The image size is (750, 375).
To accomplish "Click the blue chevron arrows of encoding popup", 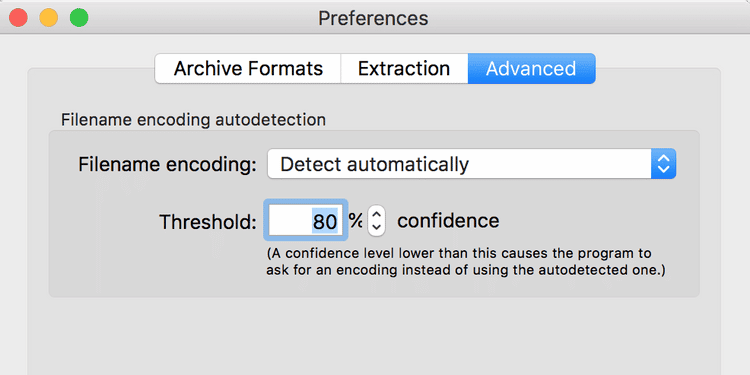I will tap(663, 164).
